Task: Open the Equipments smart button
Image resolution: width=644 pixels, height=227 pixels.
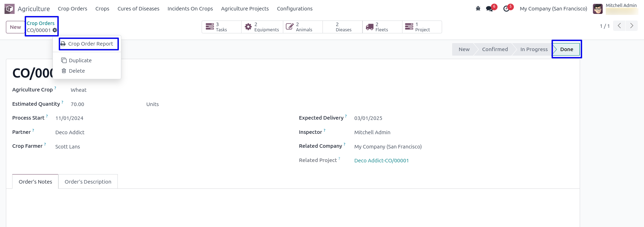Action: (262, 27)
